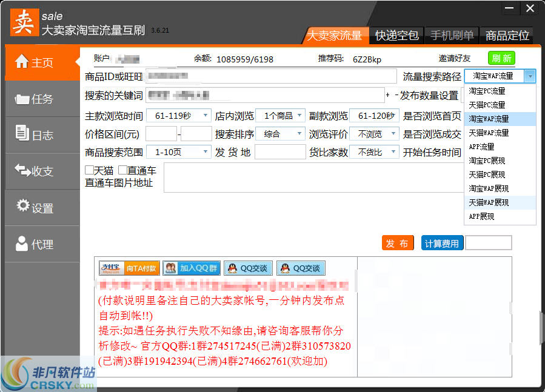This screenshot has width=545, height=392.
Task: Click the blue 计算费用 button
Action: (442, 243)
